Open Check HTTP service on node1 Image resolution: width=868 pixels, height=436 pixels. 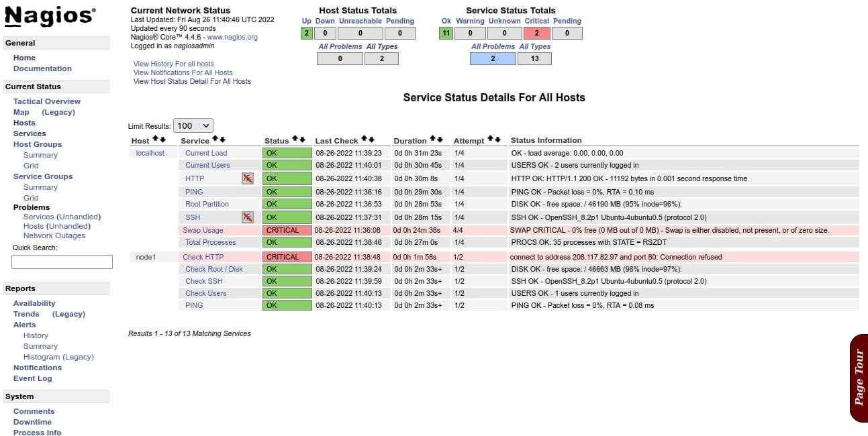pyautogui.click(x=203, y=257)
